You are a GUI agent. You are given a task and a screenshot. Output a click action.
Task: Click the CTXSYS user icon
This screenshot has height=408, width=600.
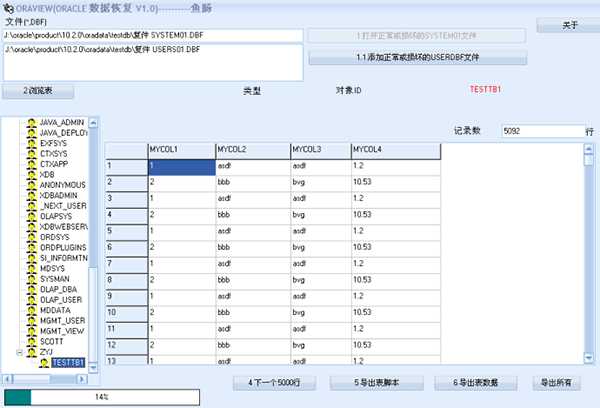[32, 154]
